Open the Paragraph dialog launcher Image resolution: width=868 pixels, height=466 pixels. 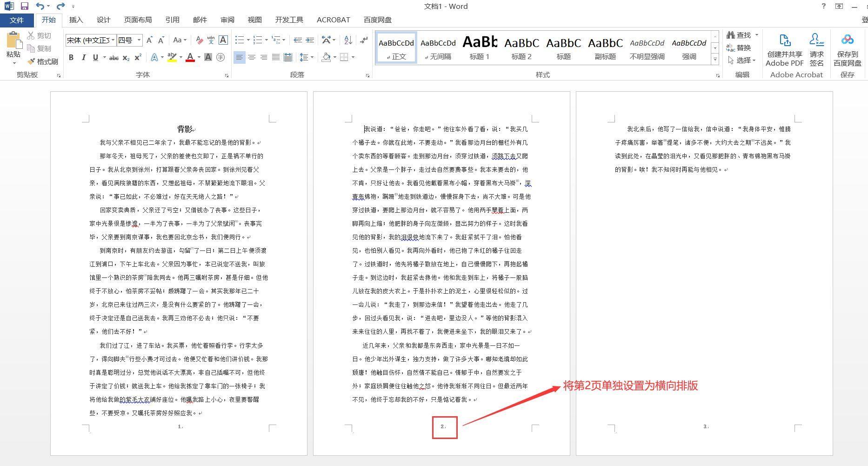[367, 75]
